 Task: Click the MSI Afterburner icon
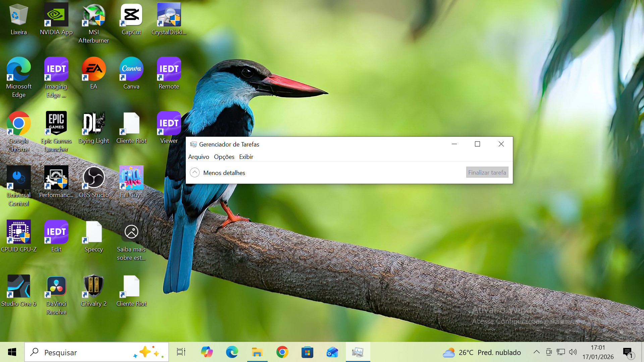tap(94, 15)
